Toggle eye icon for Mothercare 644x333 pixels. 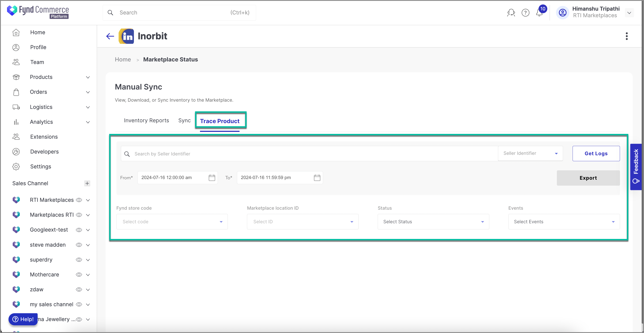point(79,275)
